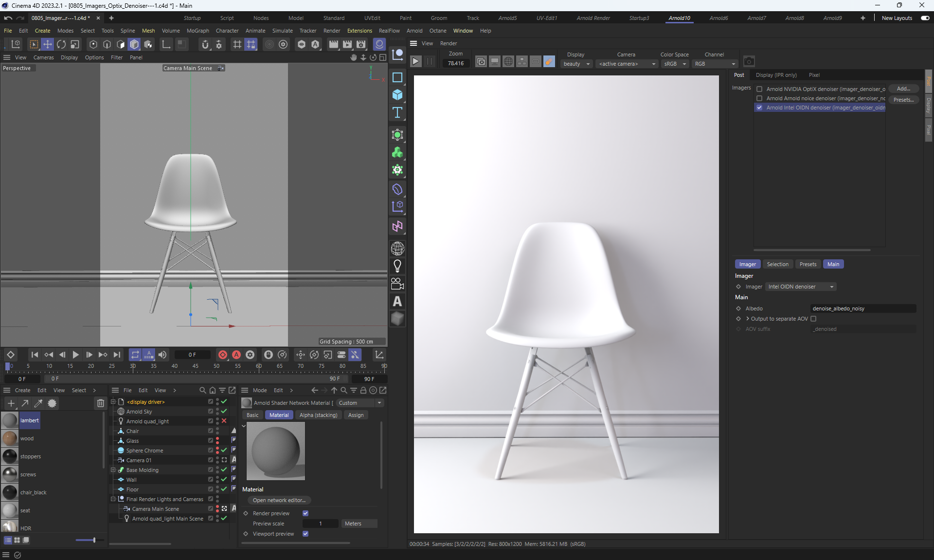The image size is (934, 560).
Task: Open the Imager type dropdown
Action: coord(801,287)
